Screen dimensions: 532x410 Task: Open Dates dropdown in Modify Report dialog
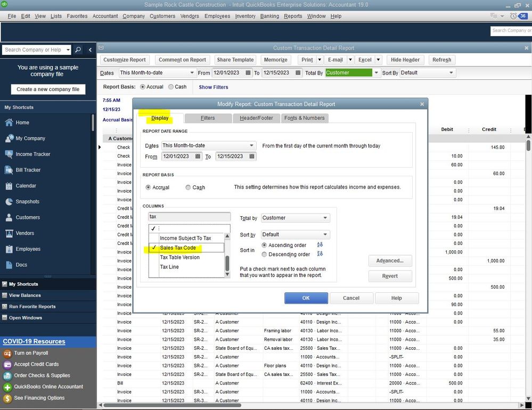pyautogui.click(x=251, y=145)
